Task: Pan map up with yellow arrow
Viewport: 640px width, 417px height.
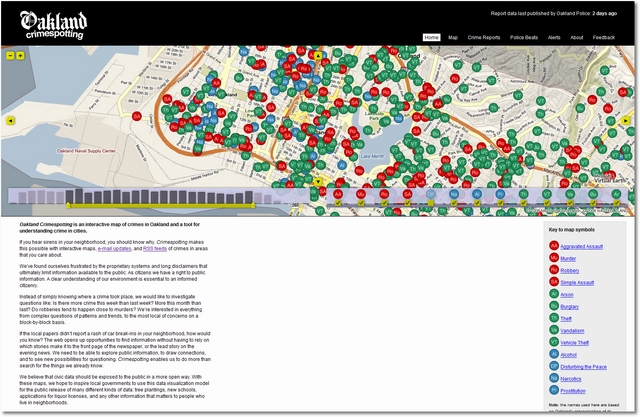Action: point(318,55)
